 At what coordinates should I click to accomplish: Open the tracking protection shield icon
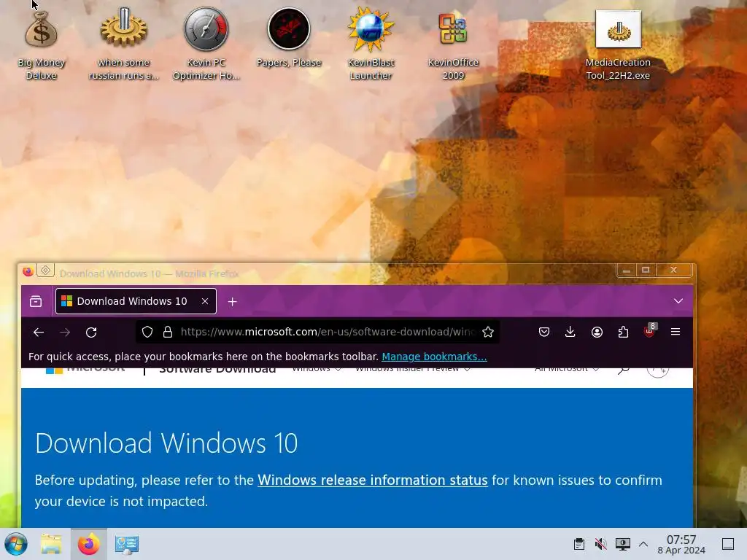[147, 332]
